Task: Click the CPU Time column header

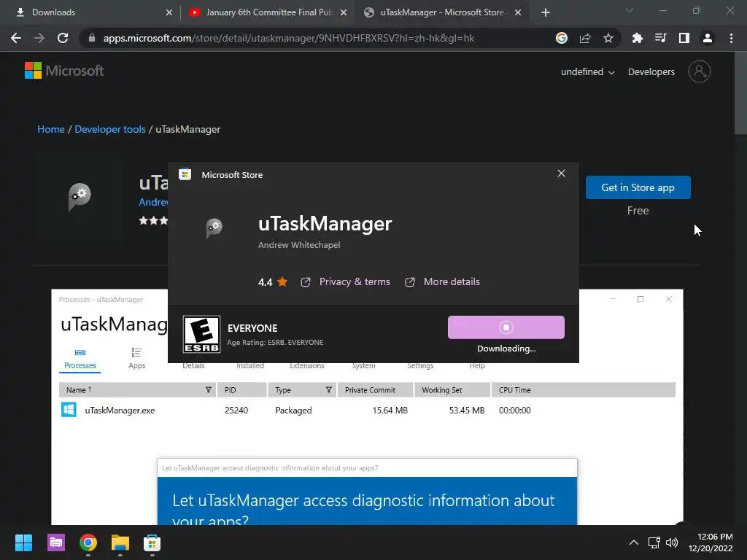Action: tap(583, 390)
